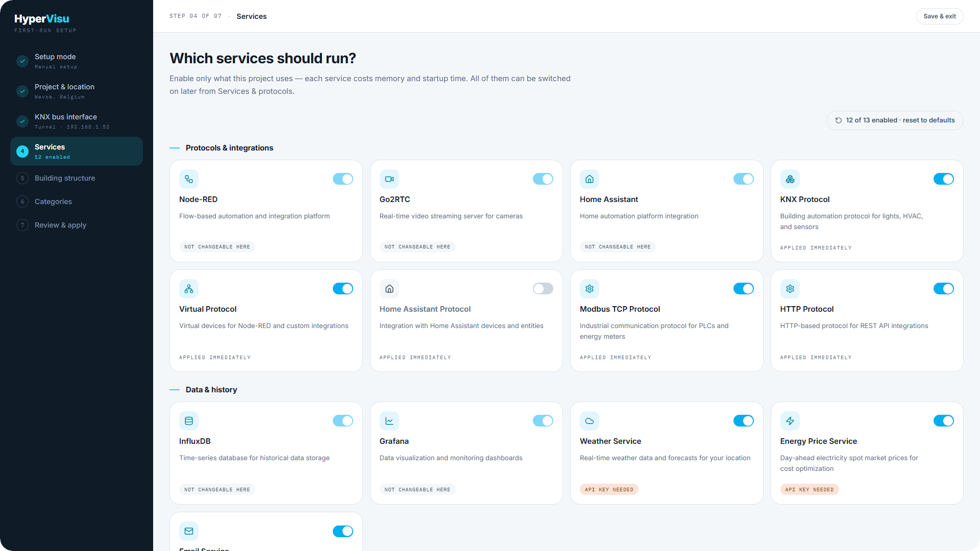Click the APPLIED IMMEDIATELY label under KNX Protocol
Image resolution: width=980 pixels, height=551 pixels.
point(816,248)
